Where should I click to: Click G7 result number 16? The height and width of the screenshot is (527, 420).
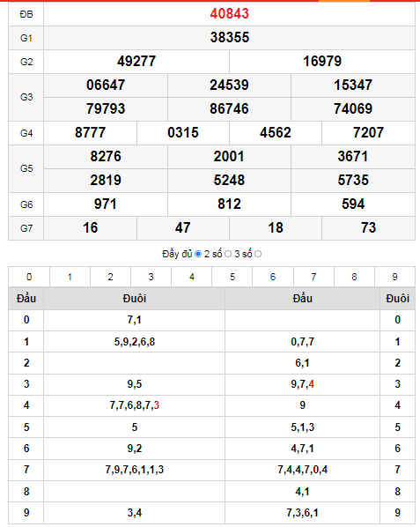(91, 228)
